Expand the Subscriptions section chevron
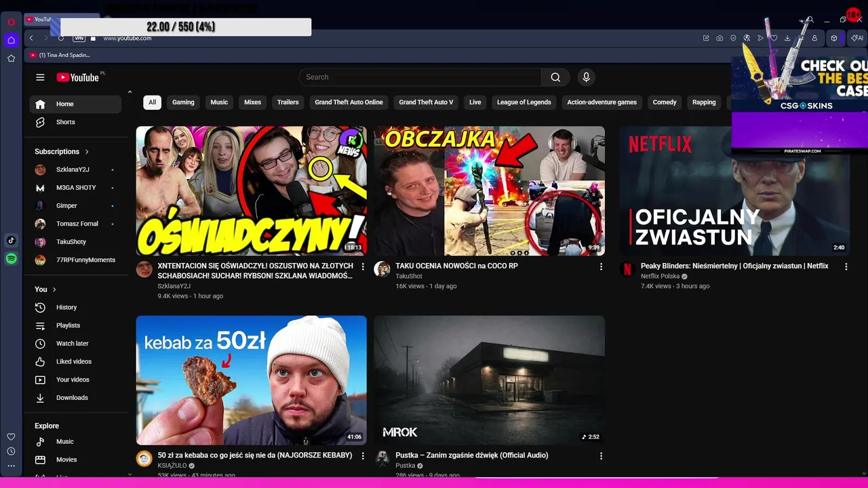Viewport: 868px width, 488px height. tap(87, 152)
